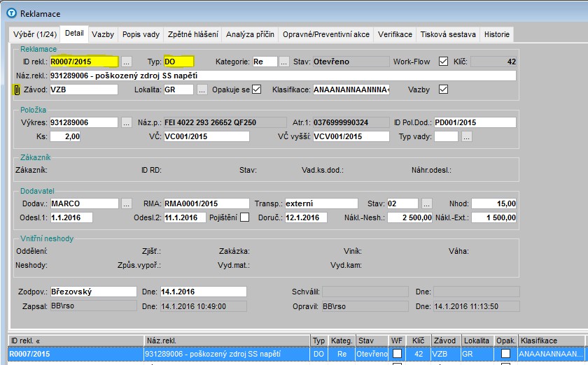Click the Doruč. date field 12.1.2016
This screenshot has width=588, height=365.
(306, 217)
